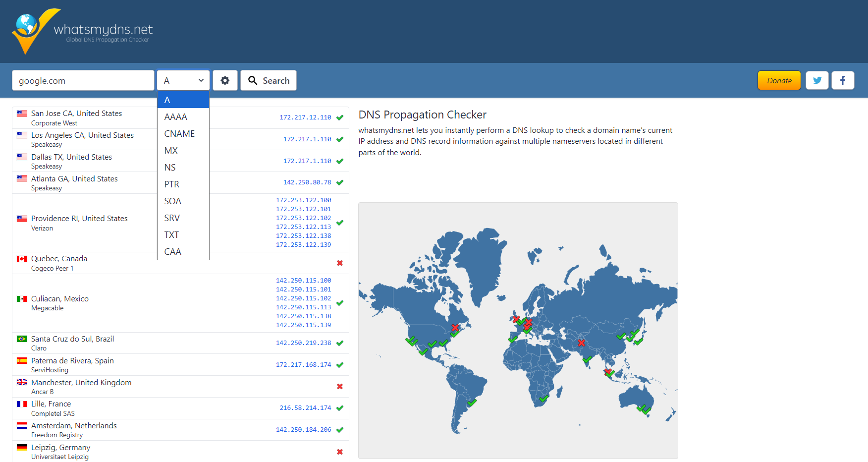Click Spain flag for Paterna de Rivera
The image size is (868, 462).
[22, 361]
